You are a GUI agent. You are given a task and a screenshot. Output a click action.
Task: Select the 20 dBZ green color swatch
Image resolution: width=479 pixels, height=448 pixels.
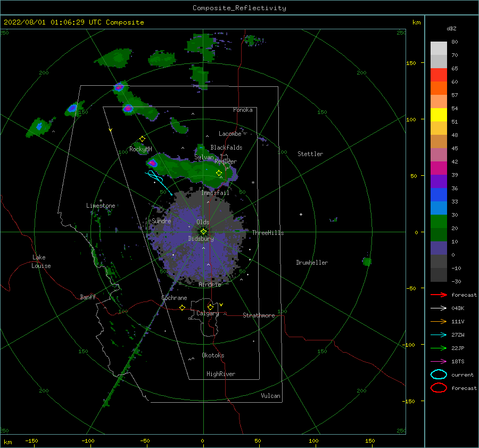tap(439, 222)
